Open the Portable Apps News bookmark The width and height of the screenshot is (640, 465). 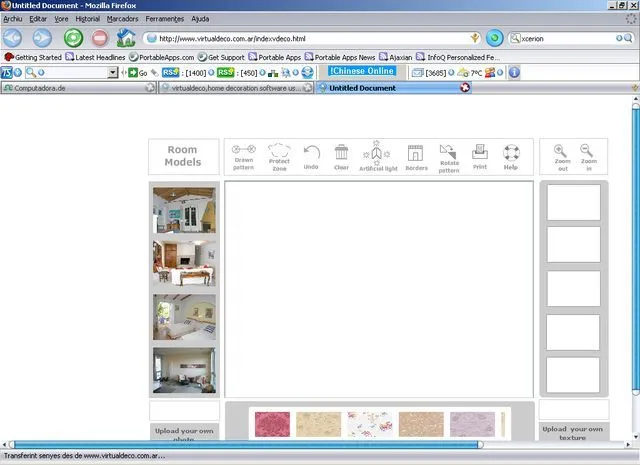(340, 57)
